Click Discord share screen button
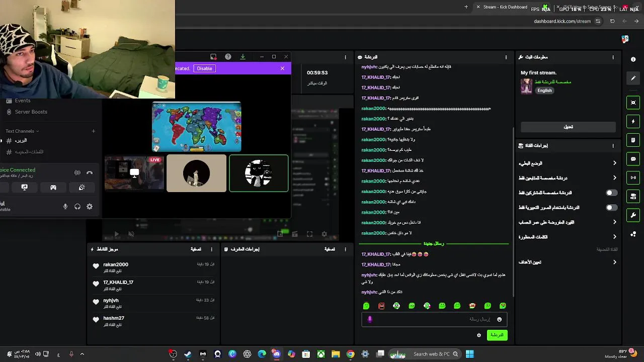The width and height of the screenshot is (644, 362). coord(24,188)
